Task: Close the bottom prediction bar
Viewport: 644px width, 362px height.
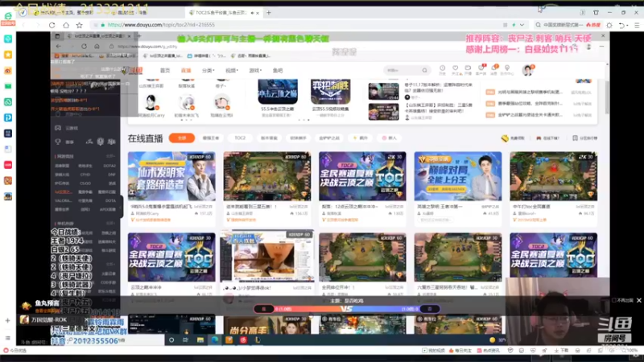Action: (x=639, y=300)
